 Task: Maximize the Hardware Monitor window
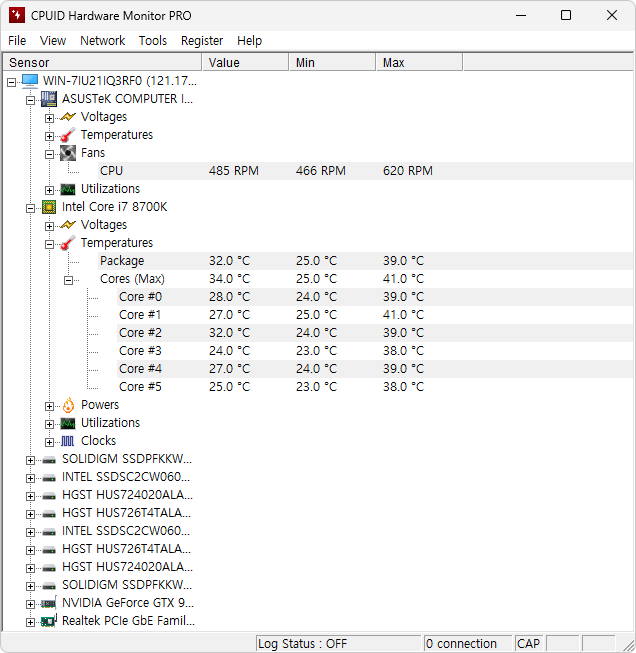click(566, 15)
